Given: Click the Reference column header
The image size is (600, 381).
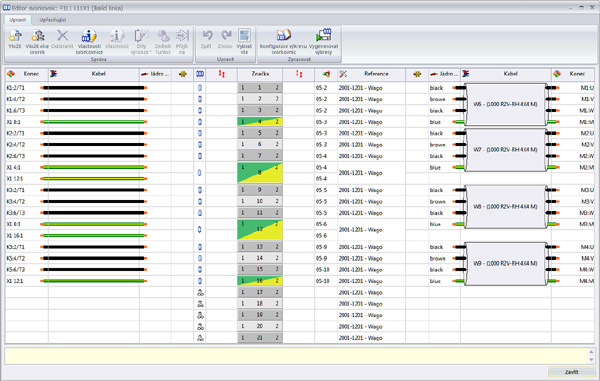Looking at the screenshot, I should pos(371,74).
